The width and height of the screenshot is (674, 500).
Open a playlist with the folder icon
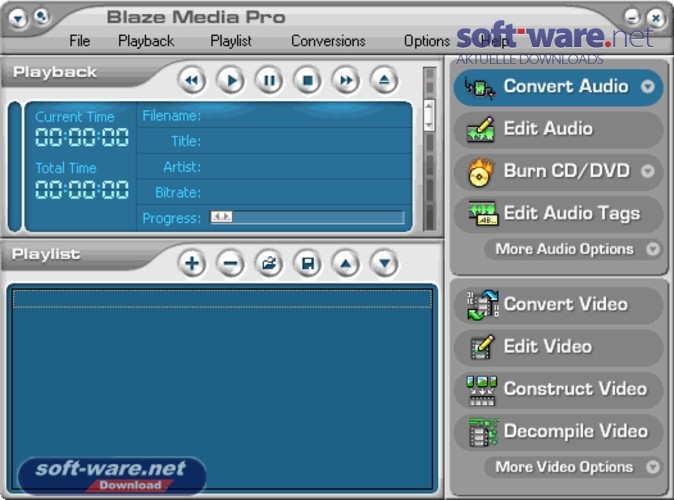click(269, 263)
